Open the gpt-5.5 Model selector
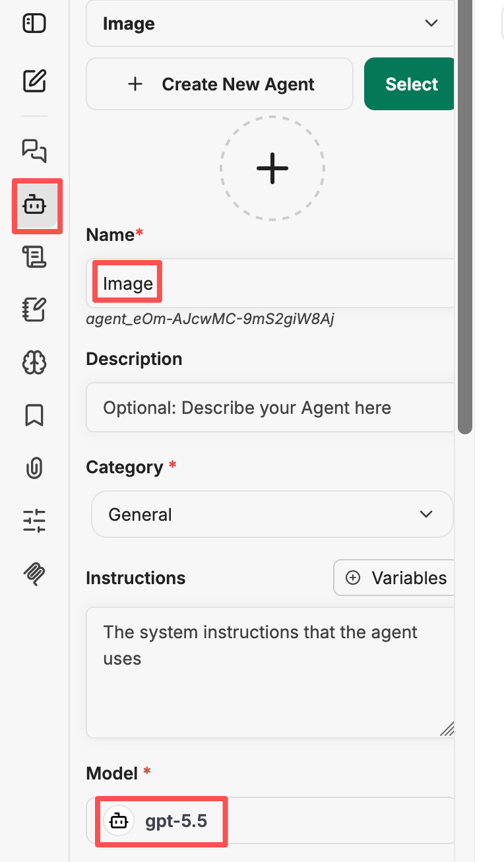Image resolution: width=504 pixels, height=862 pixels. [x=270, y=820]
